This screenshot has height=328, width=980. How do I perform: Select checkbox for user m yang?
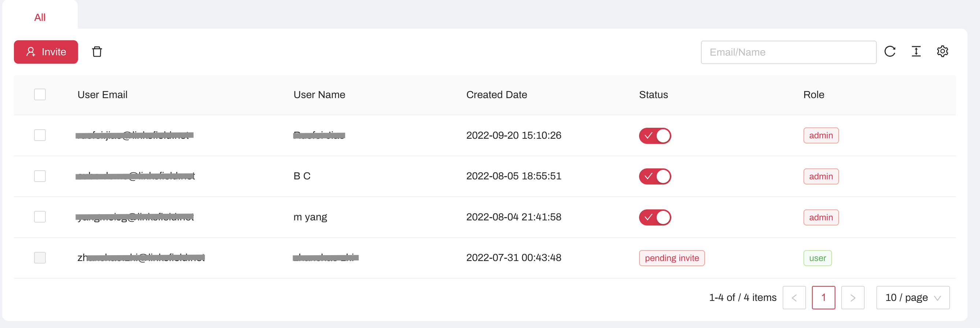click(x=40, y=217)
